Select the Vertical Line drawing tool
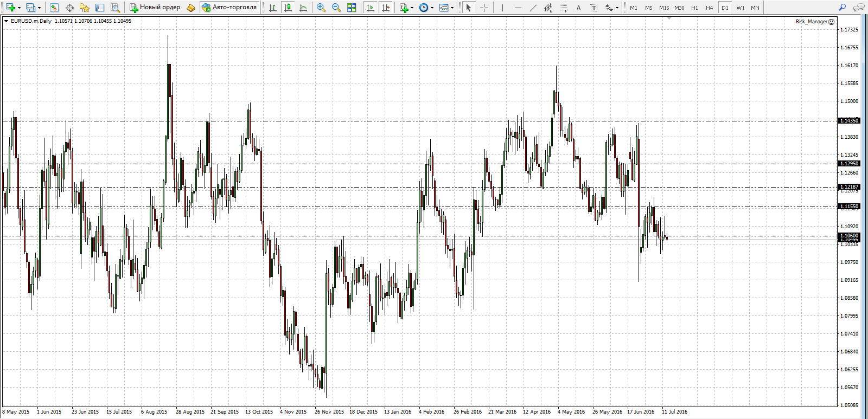 [x=502, y=8]
